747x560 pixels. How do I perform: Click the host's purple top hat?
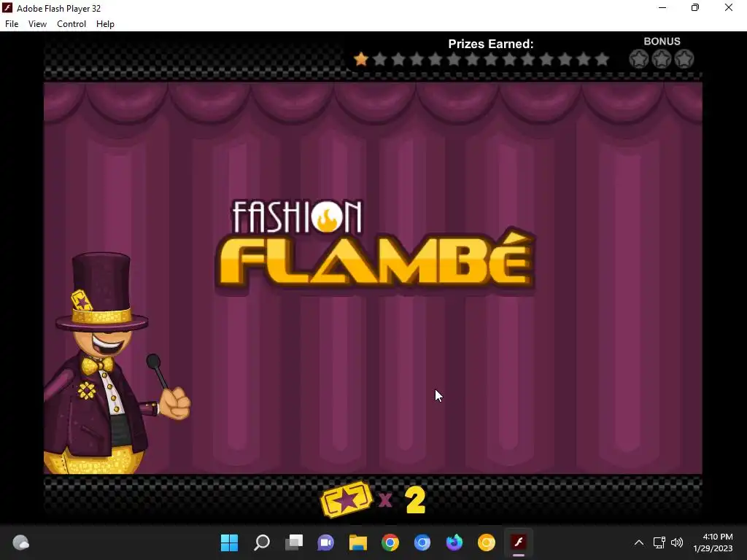(x=101, y=292)
